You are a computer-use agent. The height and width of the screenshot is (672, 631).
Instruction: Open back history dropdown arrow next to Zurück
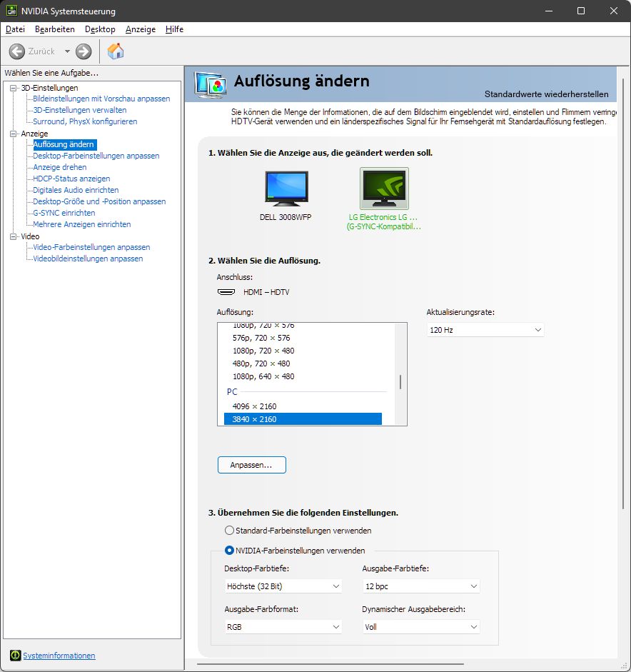click(x=67, y=51)
